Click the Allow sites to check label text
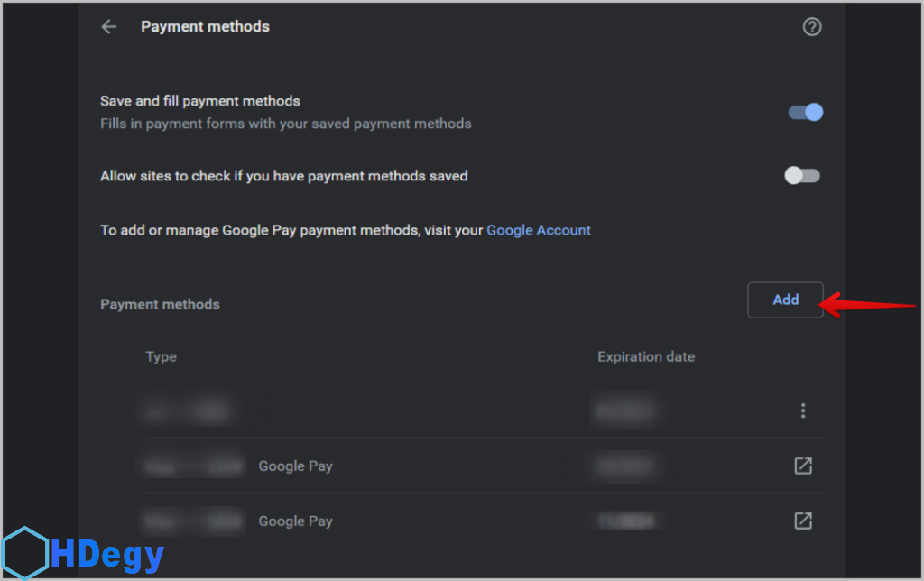924x581 pixels. point(283,176)
